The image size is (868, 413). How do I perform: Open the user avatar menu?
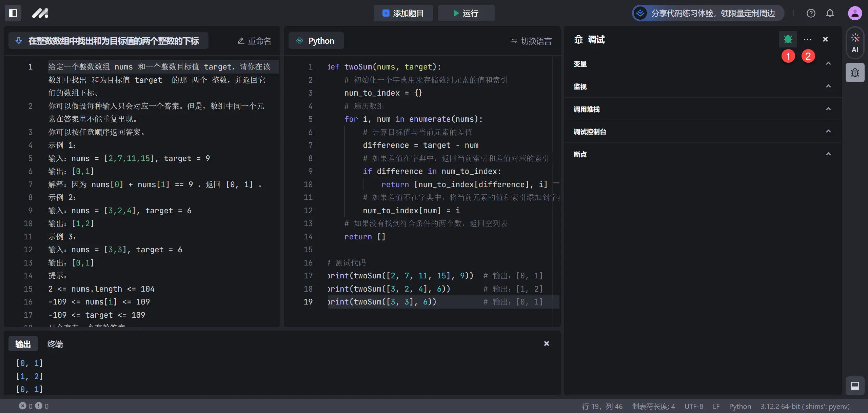[x=855, y=13]
